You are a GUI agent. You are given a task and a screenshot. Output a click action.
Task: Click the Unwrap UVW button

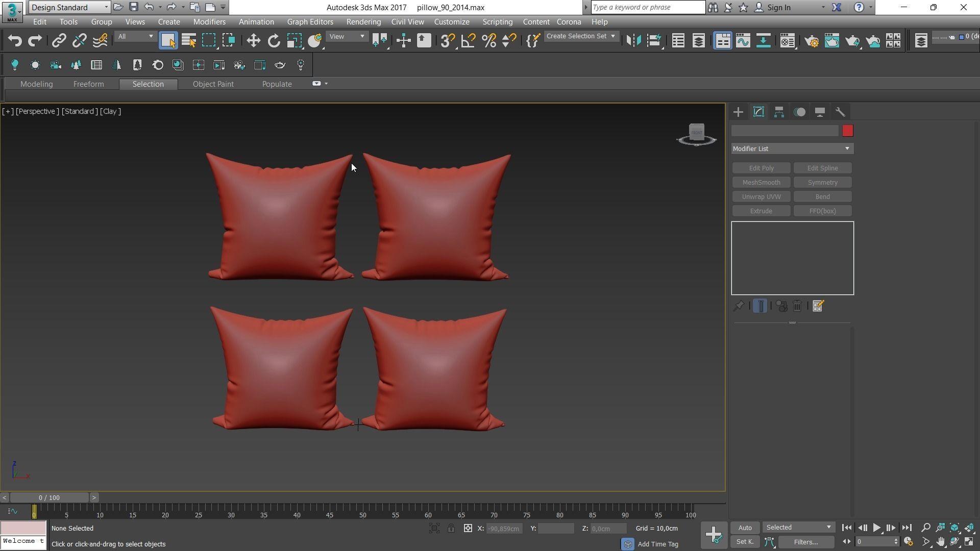[761, 197]
